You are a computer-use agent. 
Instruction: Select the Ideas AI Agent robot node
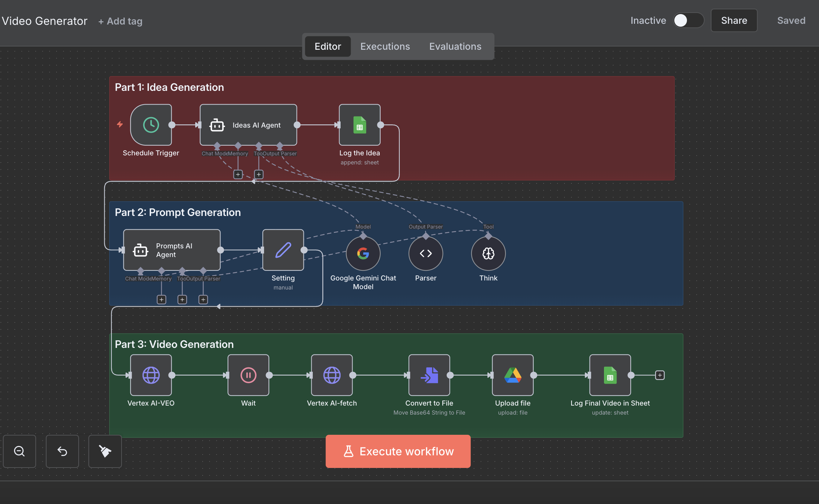pos(248,125)
